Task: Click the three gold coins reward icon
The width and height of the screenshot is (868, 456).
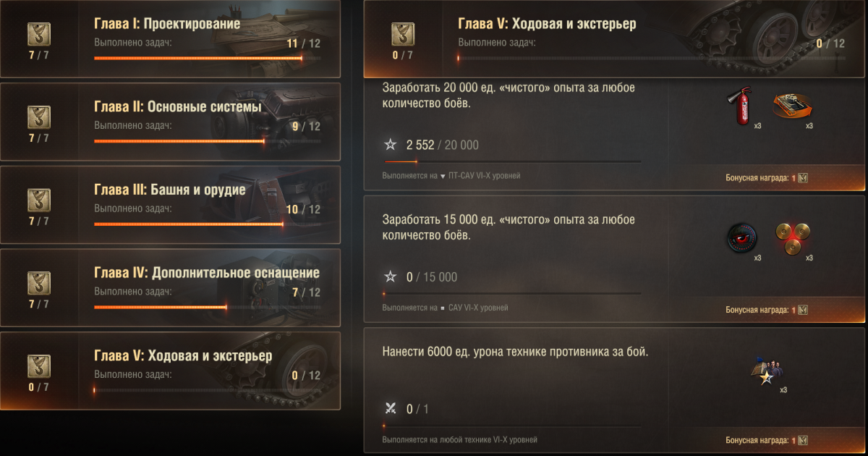Action: (791, 238)
